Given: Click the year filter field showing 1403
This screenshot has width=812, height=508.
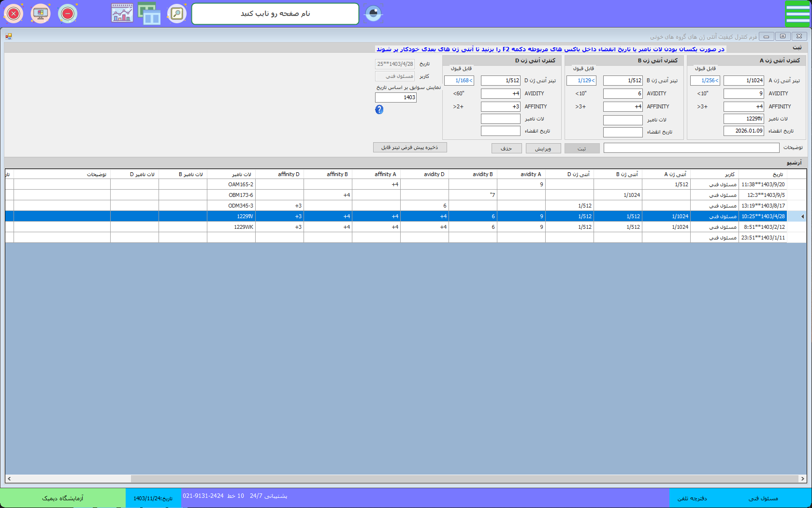Looking at the screenshot, I should pos(395,97).
